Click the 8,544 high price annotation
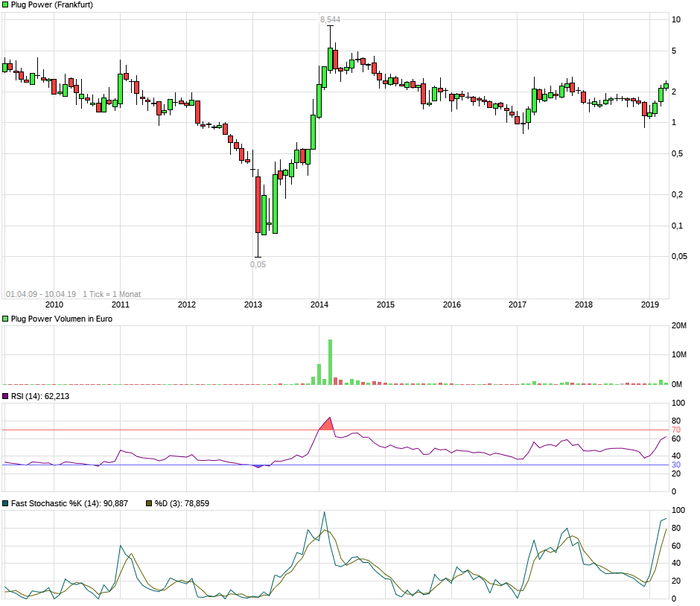The height and width of the screenshot is (606, 700). tap(330, 19)
